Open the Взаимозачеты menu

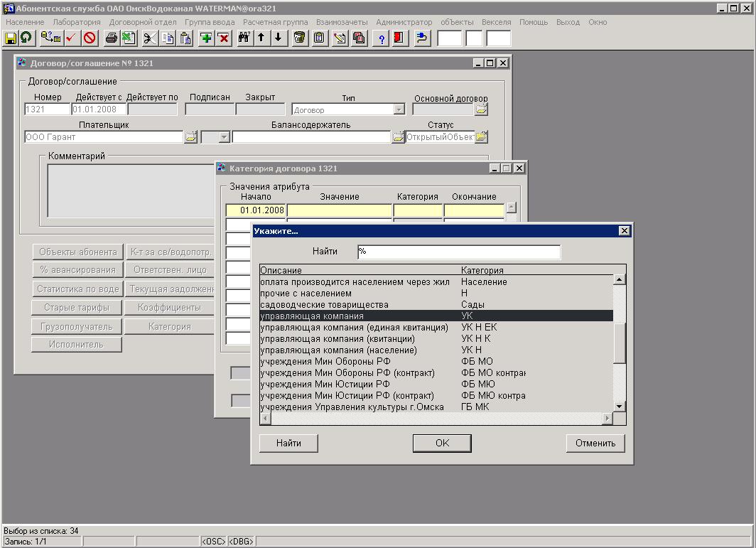click(x=342, y=22)
